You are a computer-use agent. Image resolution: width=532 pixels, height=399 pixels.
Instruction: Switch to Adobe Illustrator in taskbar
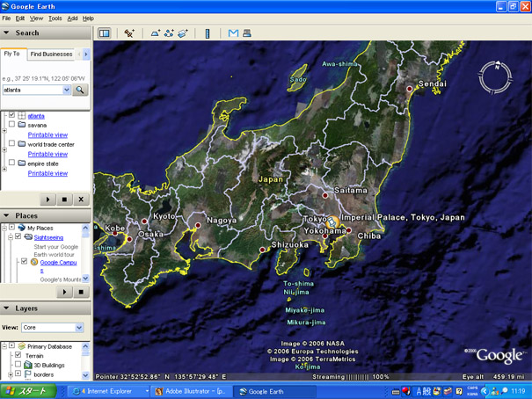pyautogui.click(x=192, y=391)
